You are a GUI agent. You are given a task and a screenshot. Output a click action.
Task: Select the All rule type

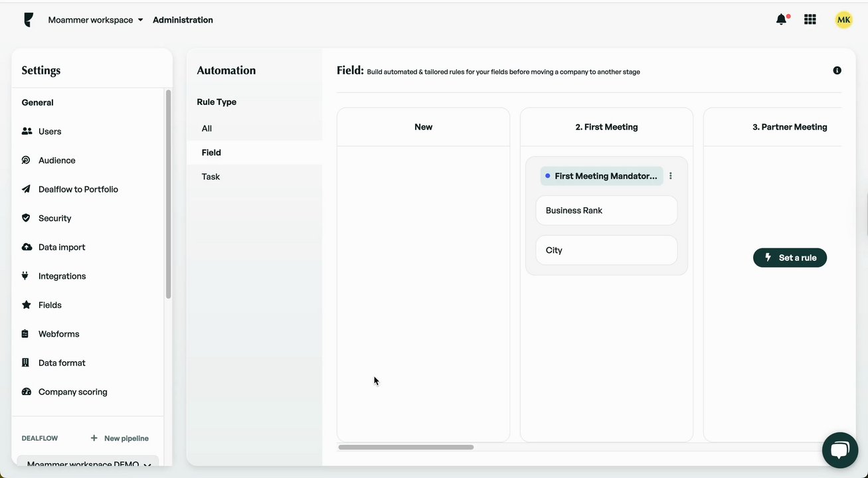207,129
